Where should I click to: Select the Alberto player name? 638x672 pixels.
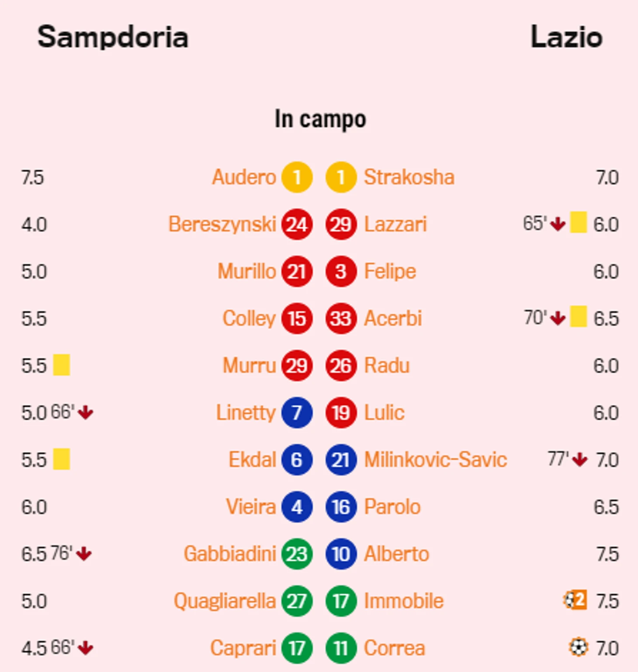pyautogui.click(x=396, y=554)
